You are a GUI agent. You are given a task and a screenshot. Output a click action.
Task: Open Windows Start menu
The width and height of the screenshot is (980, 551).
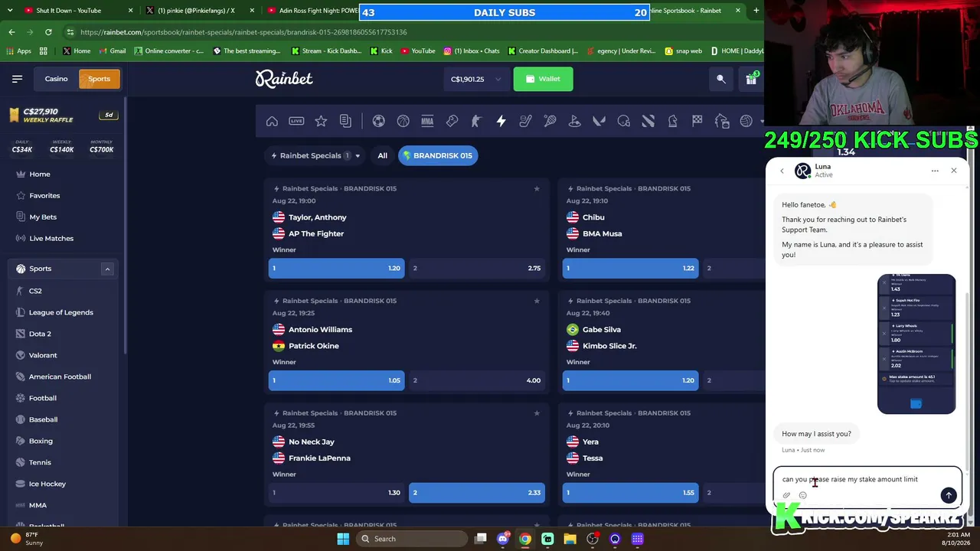click(343, 539)
